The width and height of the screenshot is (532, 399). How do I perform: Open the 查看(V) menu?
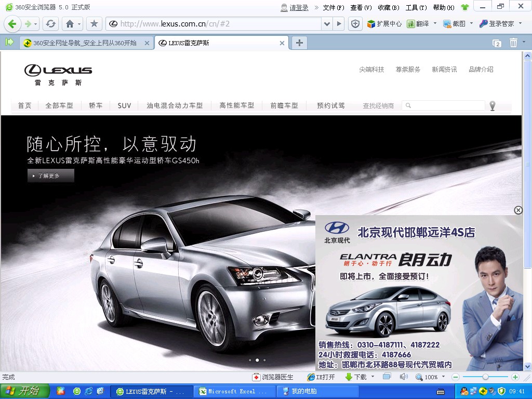click(361, 7)
